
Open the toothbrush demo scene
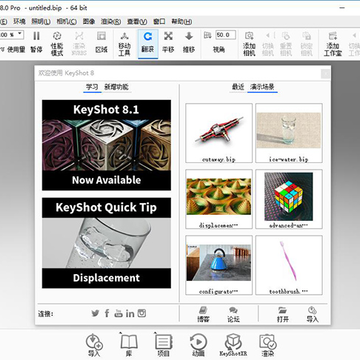tap(289, 265)
